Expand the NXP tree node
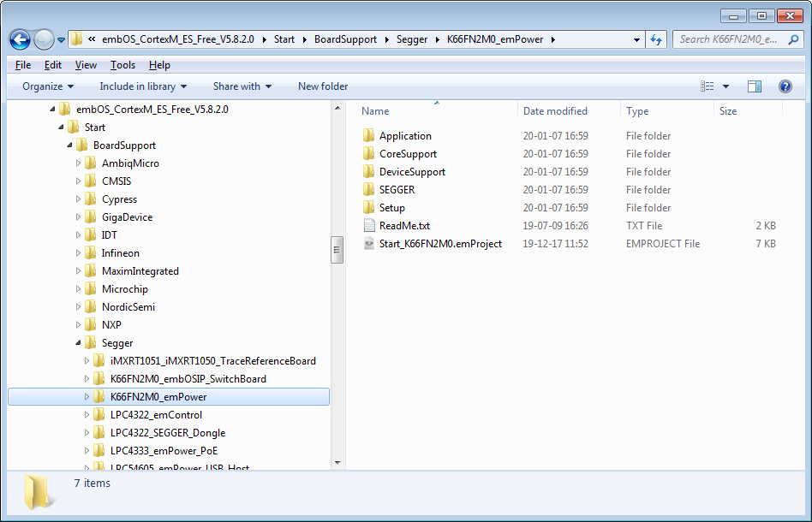This screenshot has width=812, height=522. pyautogui.click(x=78, y=324)
